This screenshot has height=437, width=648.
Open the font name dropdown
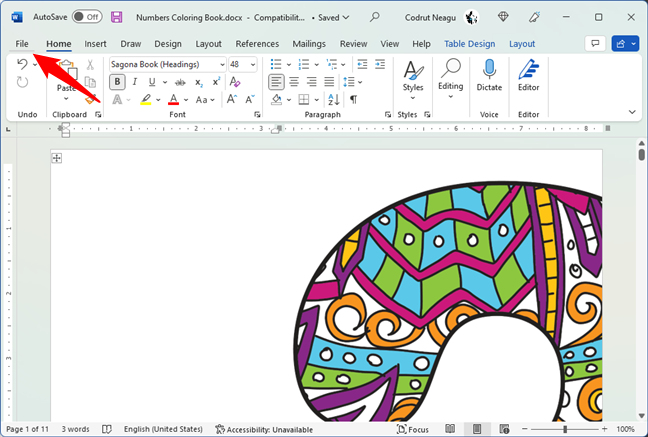pos(221,64)
